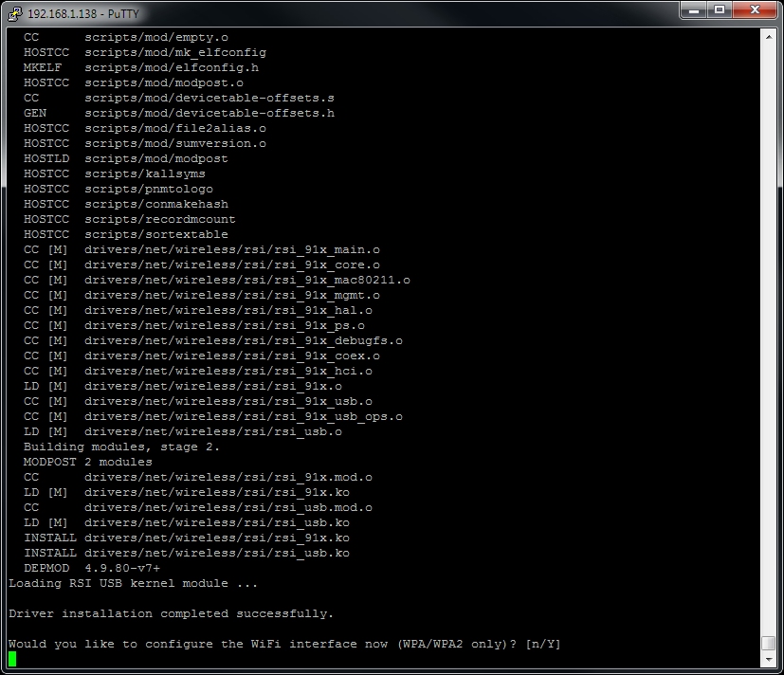This screenshot has height=675, width=784.
Task: Click the LD line ending 'rsi_usb.ko'
Action: (x=187, y=522)
